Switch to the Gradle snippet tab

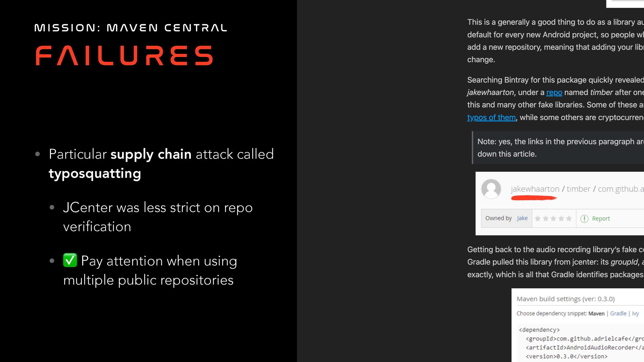pyautogui.click(x=618, y=313)
